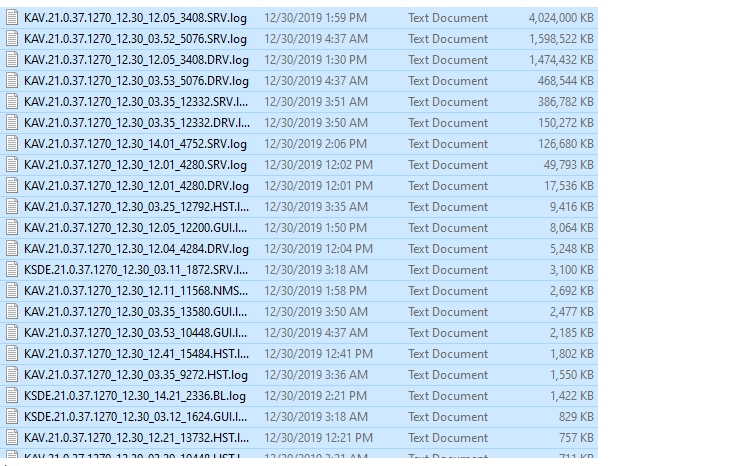742x466 pixels.
Task: Select the text file icon for 12.41_15484.HST
Action: pyautogui.click(x=12, y=353)
